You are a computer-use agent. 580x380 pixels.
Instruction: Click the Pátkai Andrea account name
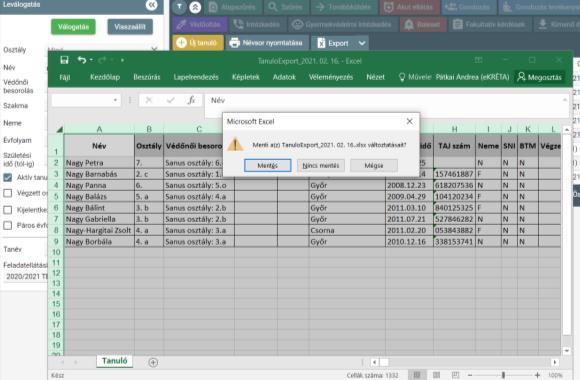472,77
